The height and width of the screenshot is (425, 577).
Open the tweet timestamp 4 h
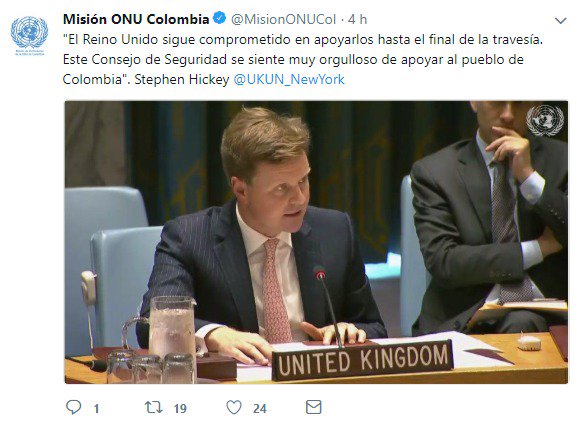pyautogui.click(x=357, y=20)
